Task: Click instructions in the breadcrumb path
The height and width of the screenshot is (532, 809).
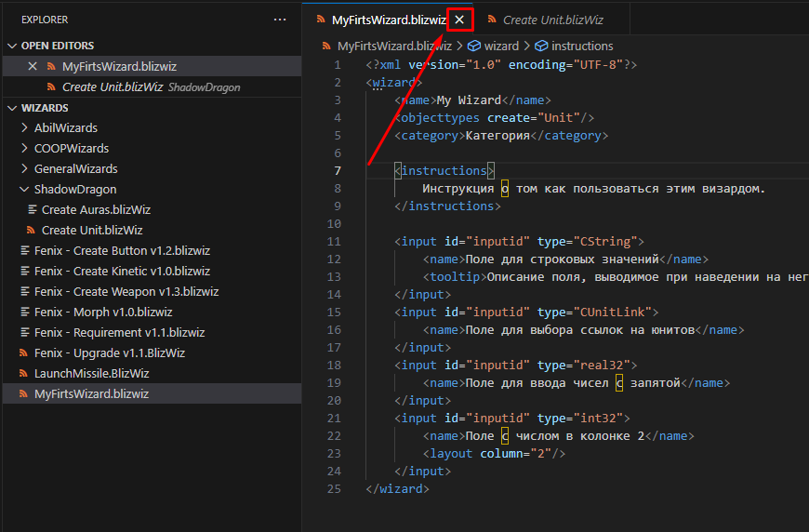Action: [582, 46]
